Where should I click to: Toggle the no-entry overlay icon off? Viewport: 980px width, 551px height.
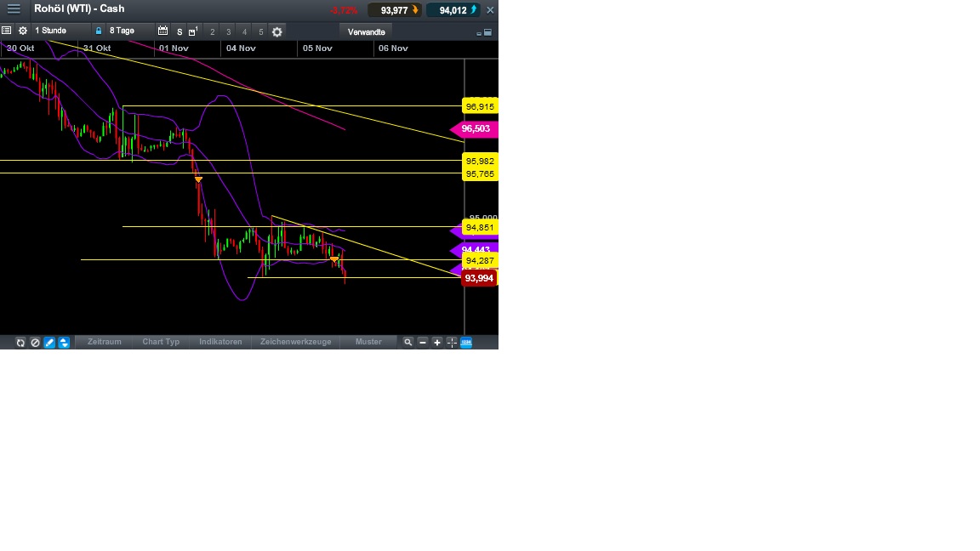35,342
